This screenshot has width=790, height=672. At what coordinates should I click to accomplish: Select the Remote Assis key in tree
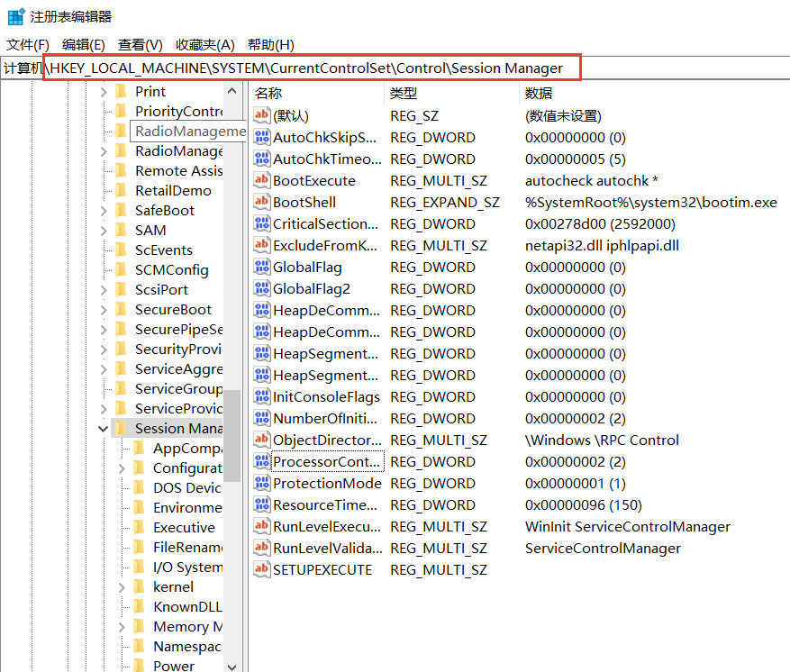click(x=178, y=171)
